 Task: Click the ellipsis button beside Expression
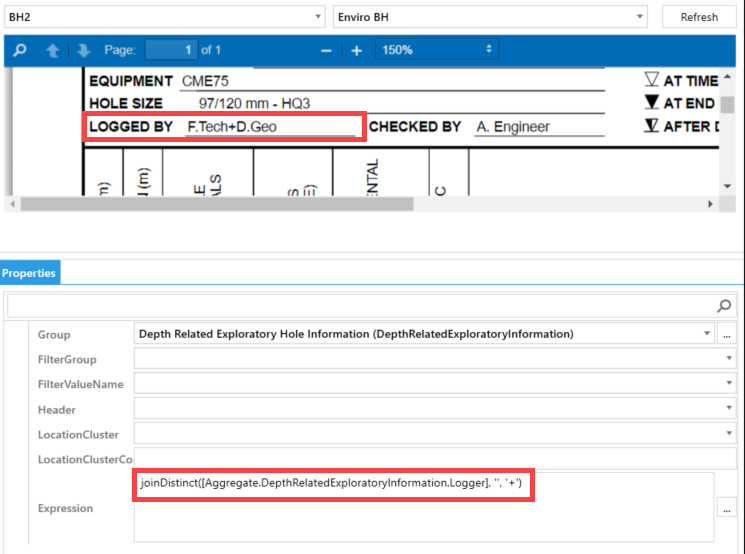727,509
